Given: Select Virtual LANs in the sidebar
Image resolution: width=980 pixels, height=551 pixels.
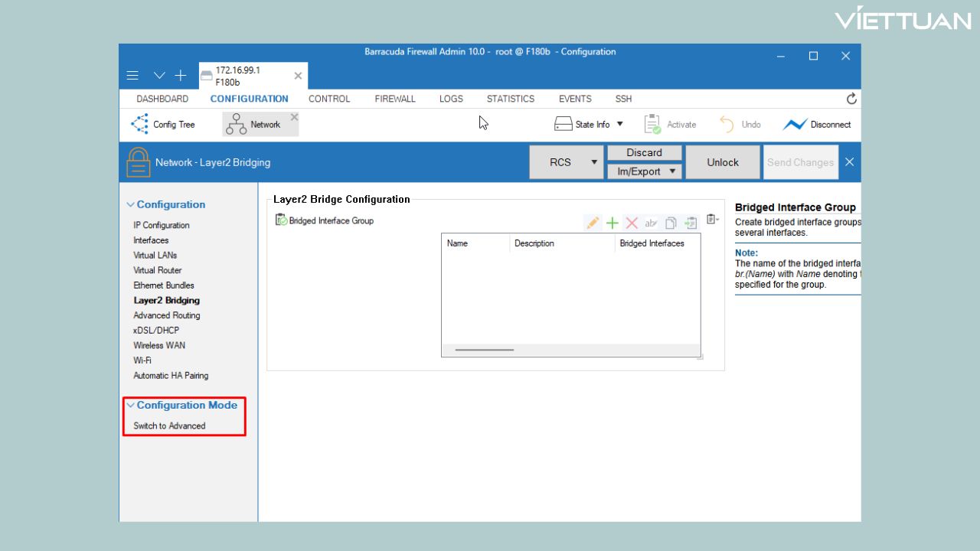Looking at the screenshot, I should [x=155, y=255].
